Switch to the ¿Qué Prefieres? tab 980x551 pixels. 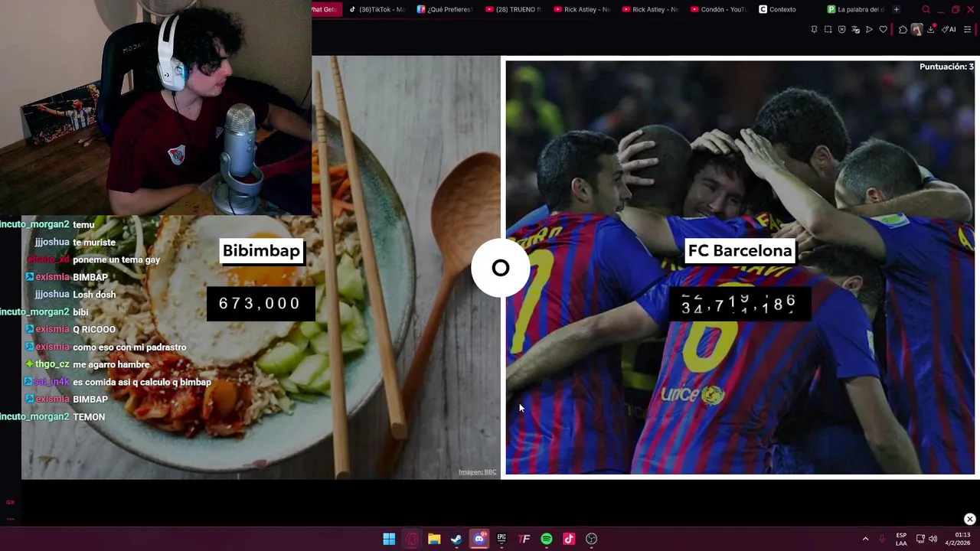pyautogui.click(x=445, y=9)
